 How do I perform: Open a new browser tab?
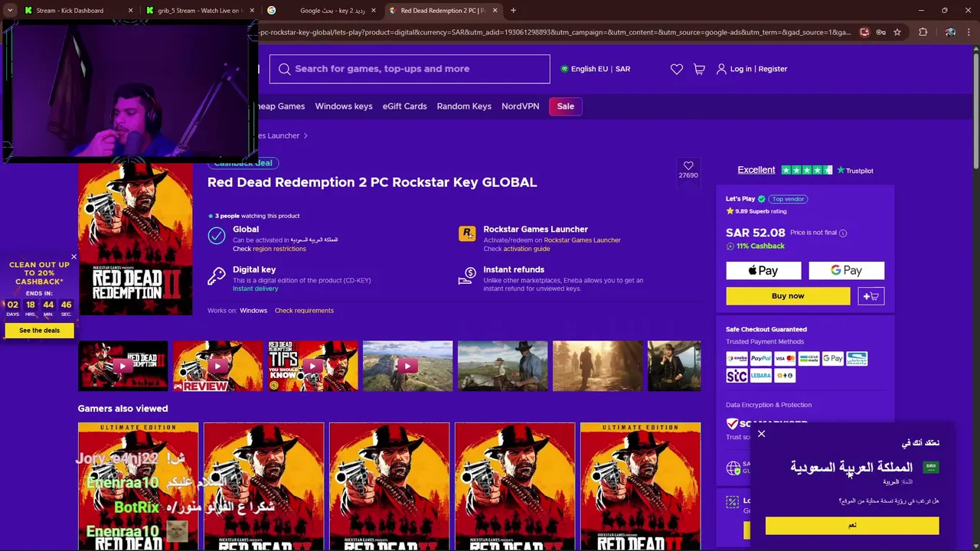(x=513, y=11)
